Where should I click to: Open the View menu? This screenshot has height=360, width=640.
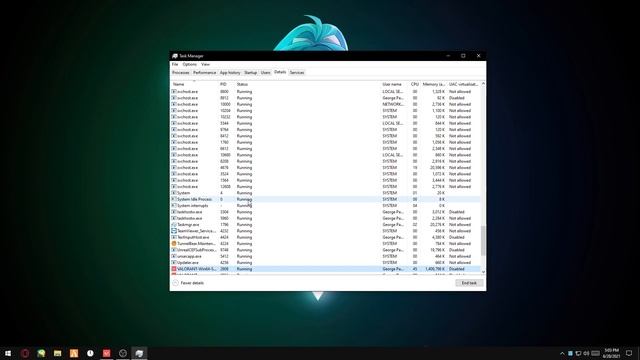tap(205, 64)
